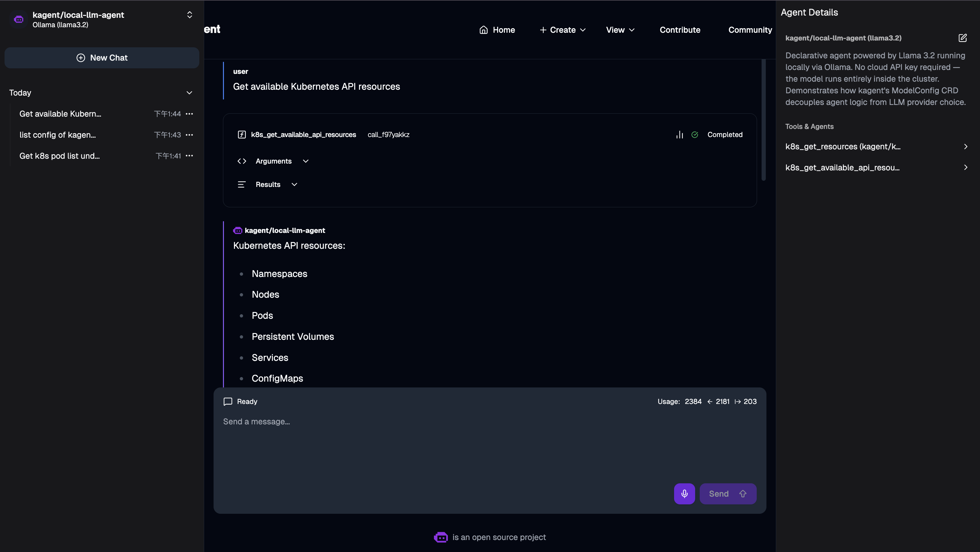Screen dimensions: 980x552
Task: Click the Persistent Volumes list item
Action: click(x=293, y=337)
